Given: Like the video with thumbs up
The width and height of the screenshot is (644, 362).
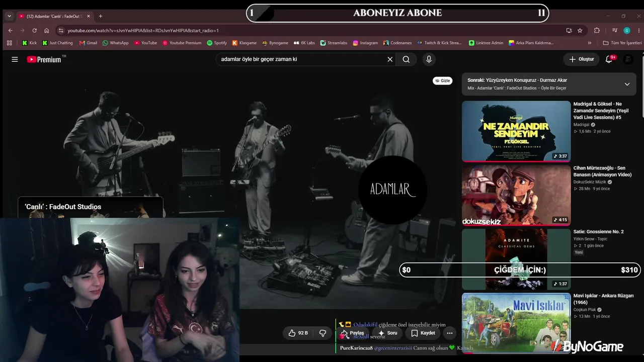Looking at the screenshot, I should (298, 333).
